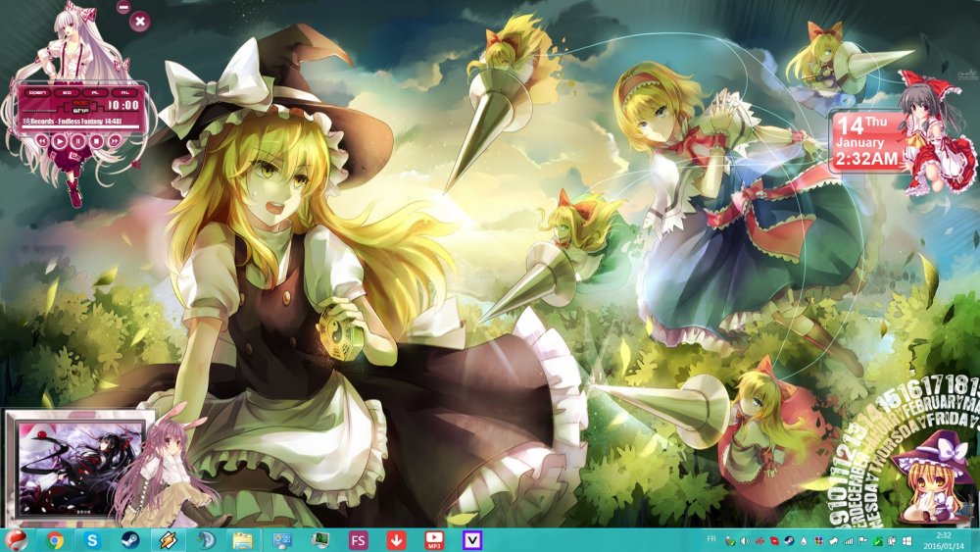The image size is (980, 552).
Task: Click the PL playlist button in music player
Action: (96, 92)
